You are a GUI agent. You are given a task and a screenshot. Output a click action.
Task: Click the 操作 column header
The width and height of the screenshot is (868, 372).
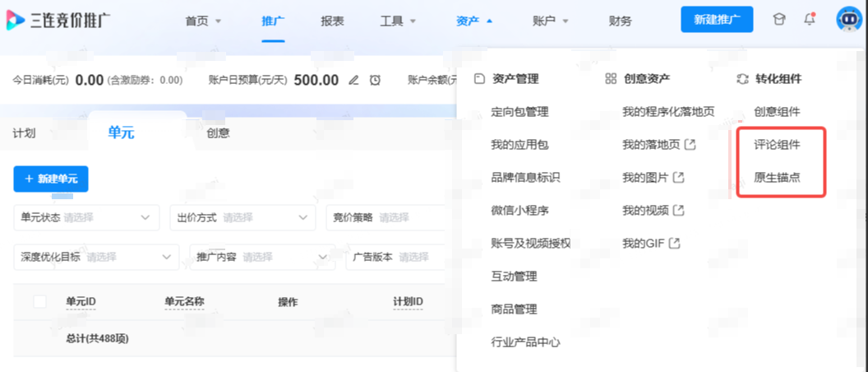click(288, 302)
